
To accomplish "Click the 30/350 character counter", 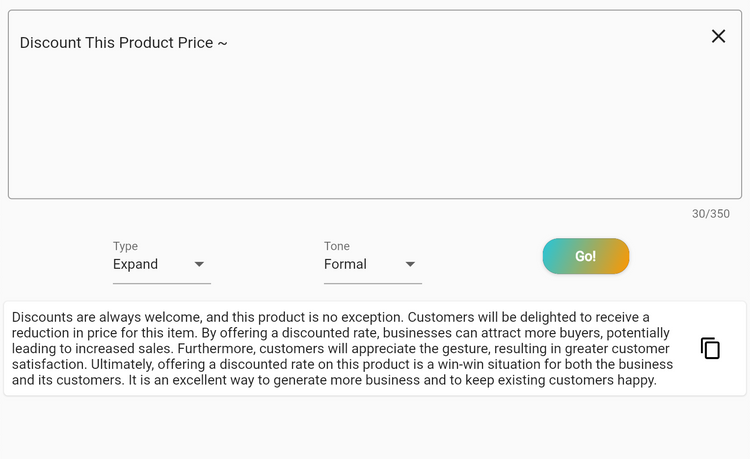I will click(x=711, y=214).
